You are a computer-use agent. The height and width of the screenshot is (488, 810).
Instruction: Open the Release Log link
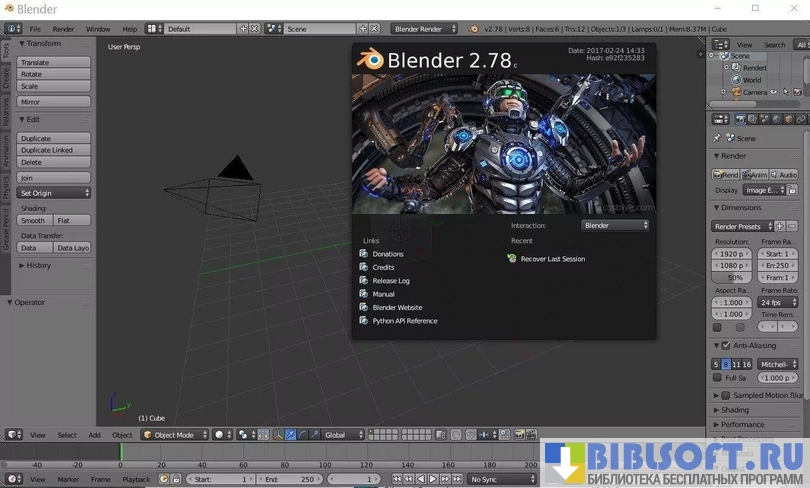coord(391,281)
